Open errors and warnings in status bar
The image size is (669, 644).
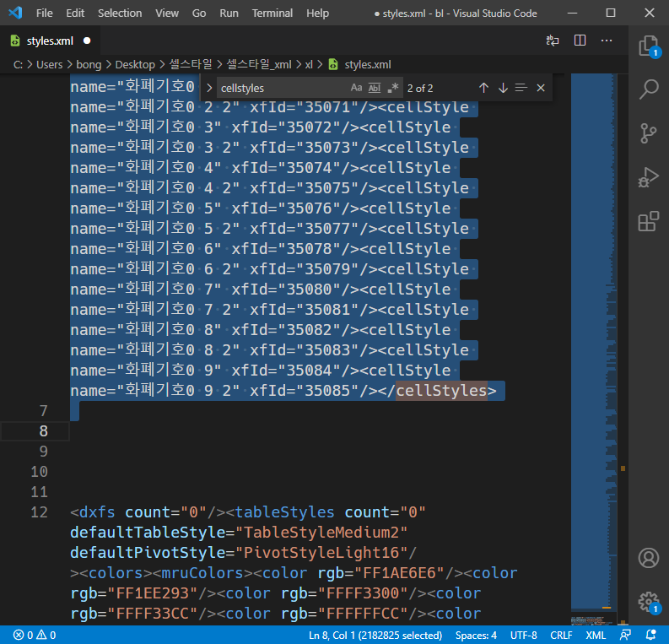(35, 635)
